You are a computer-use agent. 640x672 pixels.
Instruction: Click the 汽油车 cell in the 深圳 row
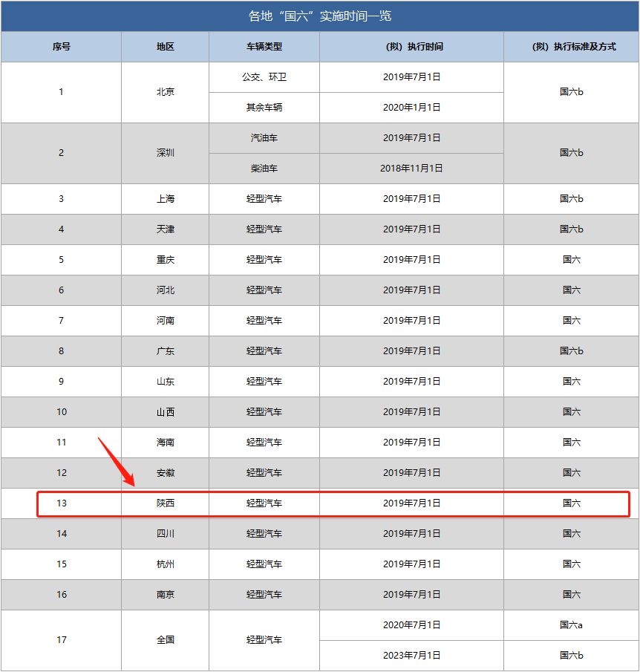[x=264, y=138]
